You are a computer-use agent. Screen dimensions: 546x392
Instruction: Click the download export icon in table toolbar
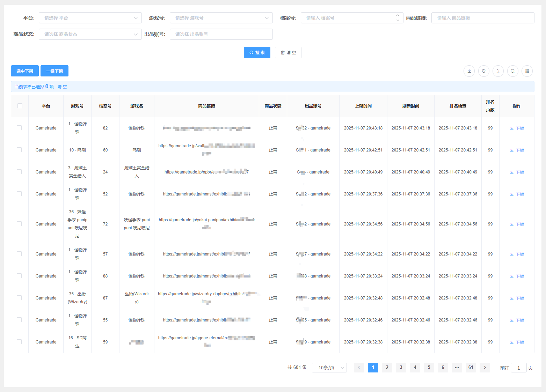coord(469,71)
